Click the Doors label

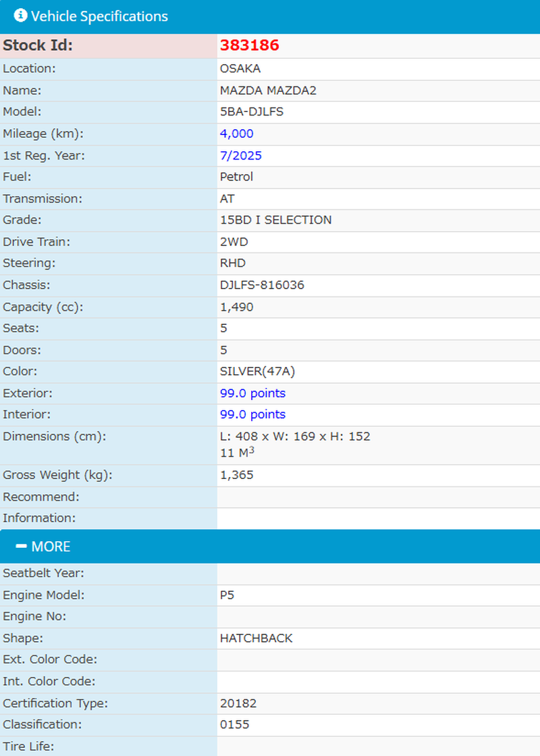pyautogui.click(x=22, y=350)
